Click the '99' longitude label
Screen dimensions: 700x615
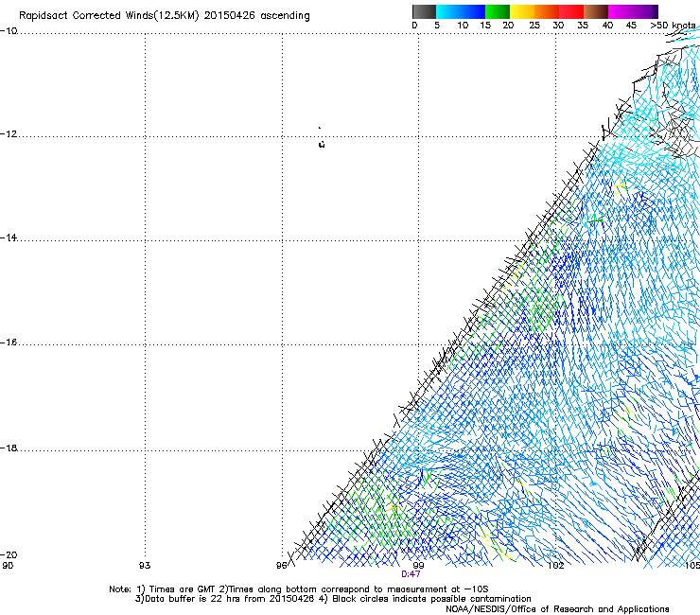418,566
